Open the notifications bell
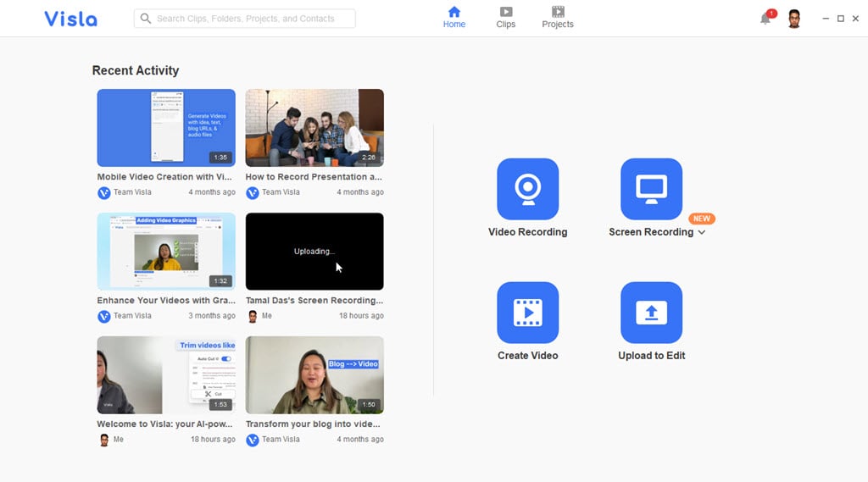Image resolution: width=868 pixels, height=482 pixels. (x=765, y=19)
